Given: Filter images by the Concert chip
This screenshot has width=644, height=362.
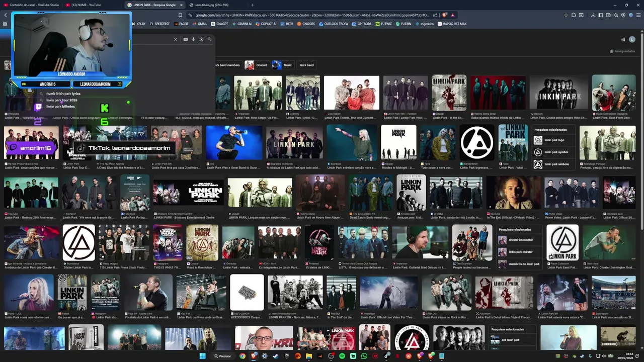Looking at the screenshot, I should point(257,65).
